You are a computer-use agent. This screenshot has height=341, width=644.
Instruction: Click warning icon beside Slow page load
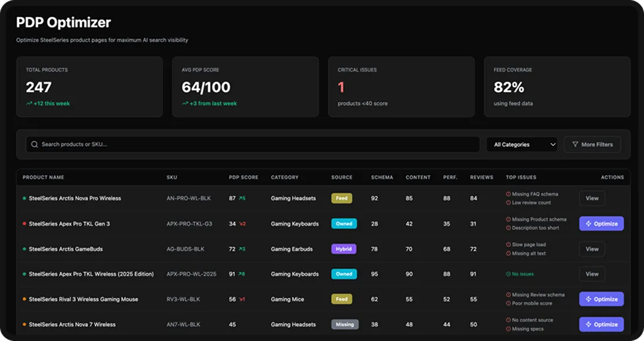(509, 244)
